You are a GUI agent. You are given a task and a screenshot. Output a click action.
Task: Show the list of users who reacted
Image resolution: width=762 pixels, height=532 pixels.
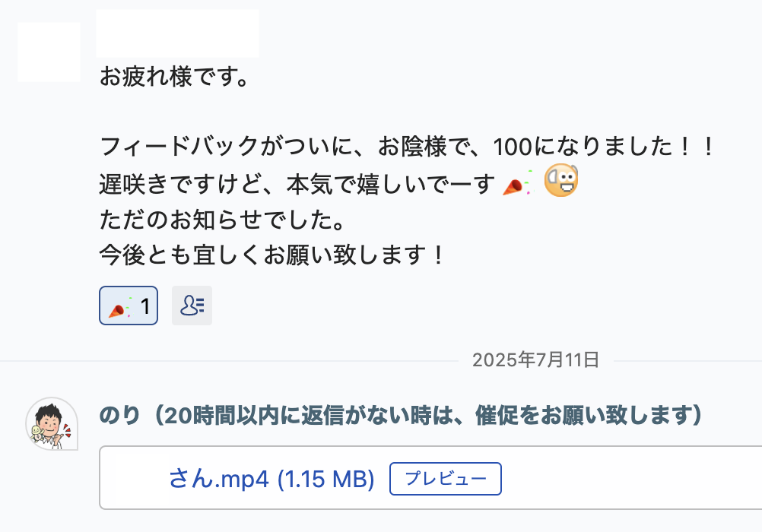click(x=192, y=306)
